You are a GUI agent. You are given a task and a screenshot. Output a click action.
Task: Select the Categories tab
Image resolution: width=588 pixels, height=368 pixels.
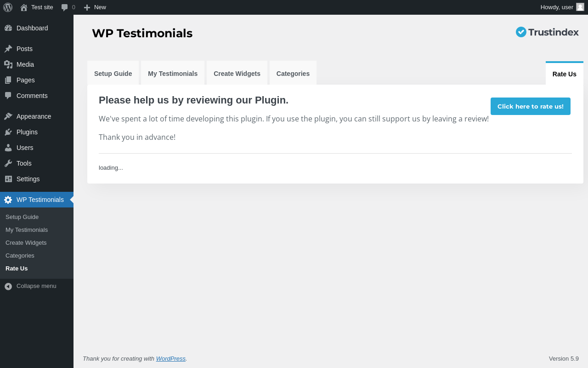pyautogui.click(x=293, y=73)
